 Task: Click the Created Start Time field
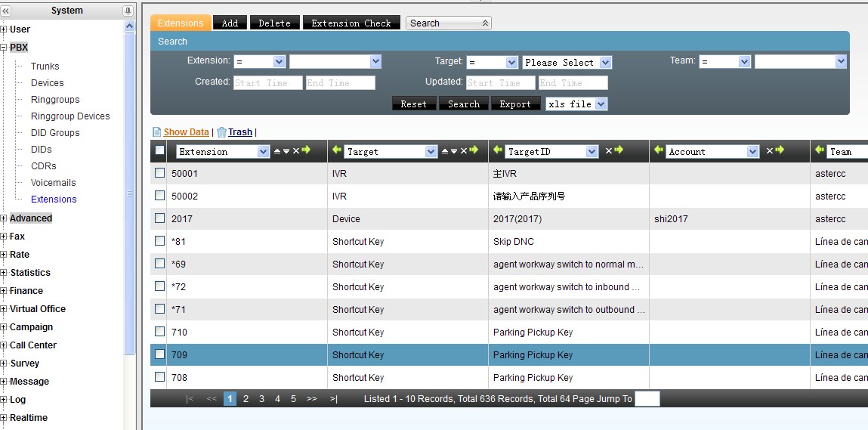(267, 83)
